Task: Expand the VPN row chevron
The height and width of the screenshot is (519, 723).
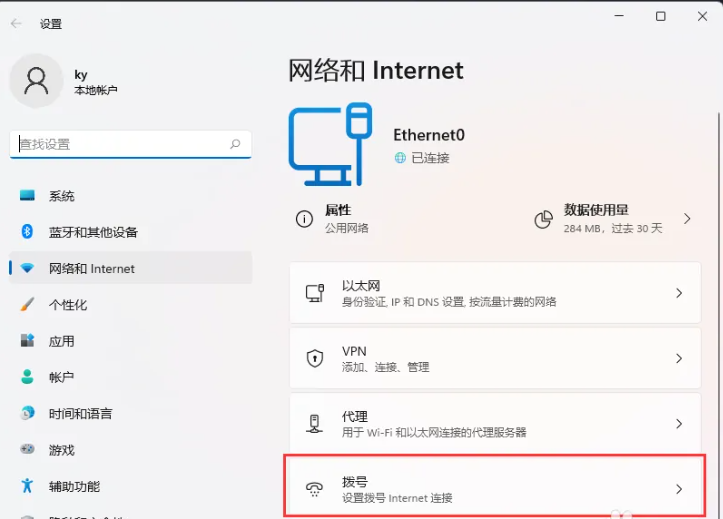Action: (679, 358)
